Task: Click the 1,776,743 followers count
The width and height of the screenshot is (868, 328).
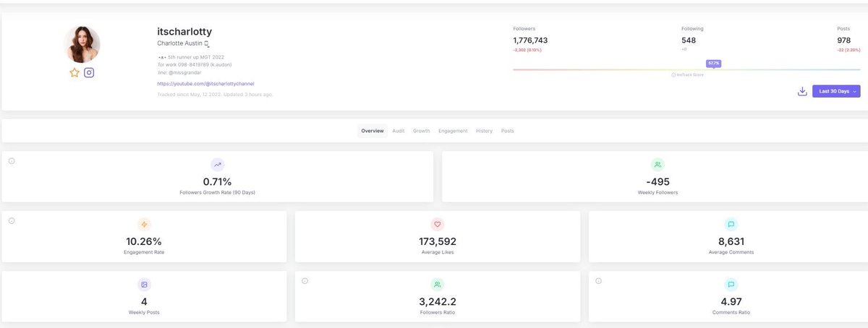Action: (530, 40)
